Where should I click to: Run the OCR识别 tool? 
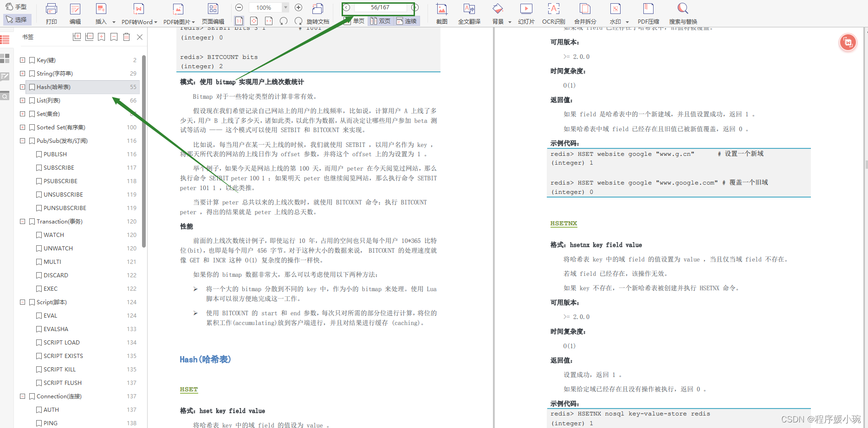click(x=554, y=13)
